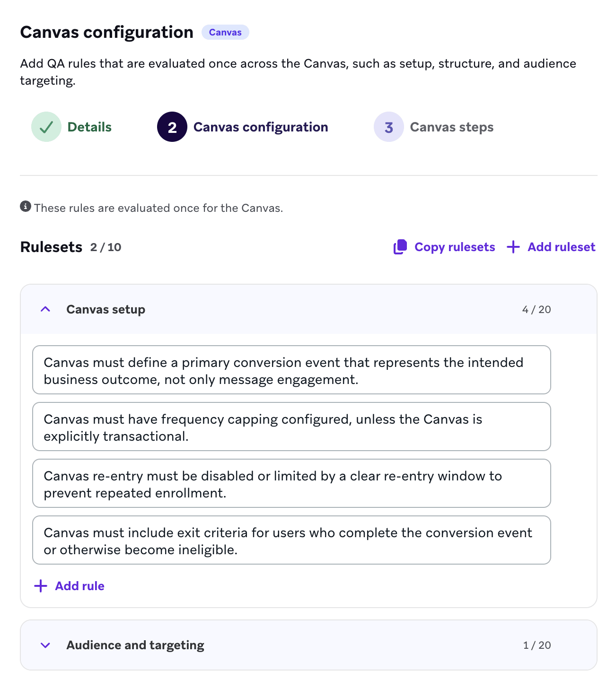Click the step 2 circle icon

click(x=172, y=127)
